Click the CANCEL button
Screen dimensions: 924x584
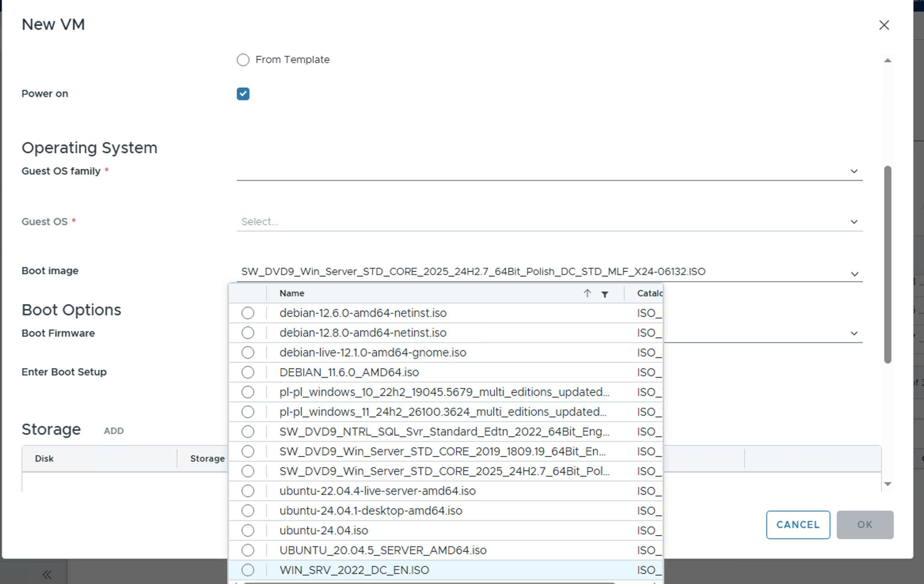tap(798, 525)
